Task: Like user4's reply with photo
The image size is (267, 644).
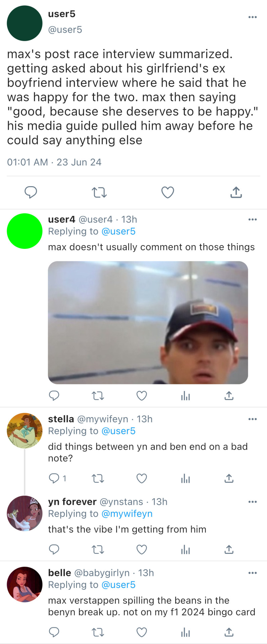Action: [x=142, y=396]
